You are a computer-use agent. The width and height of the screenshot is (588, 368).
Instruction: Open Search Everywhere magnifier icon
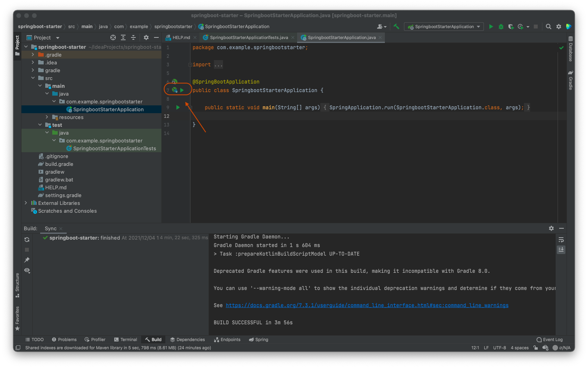[x=549, y=27]
